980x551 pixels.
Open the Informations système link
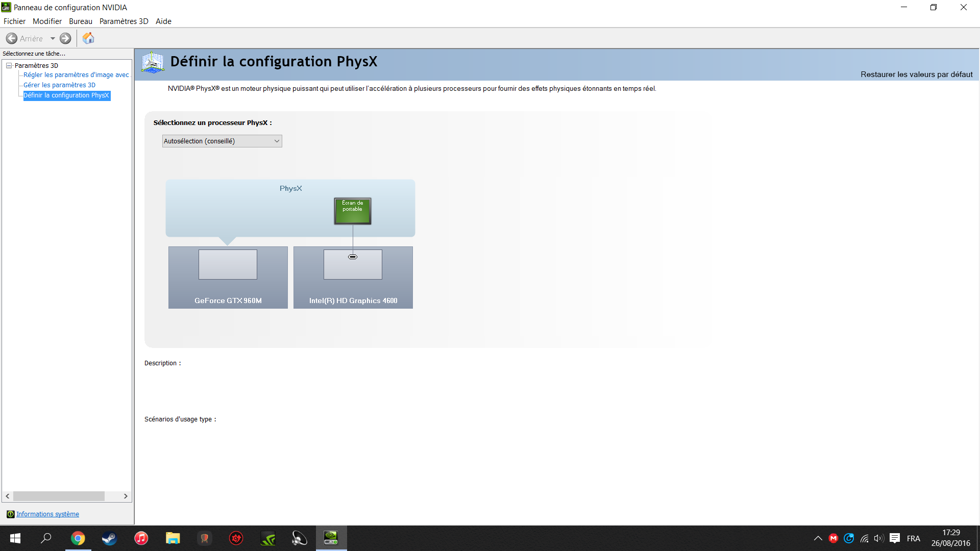(x=47, y=514)
